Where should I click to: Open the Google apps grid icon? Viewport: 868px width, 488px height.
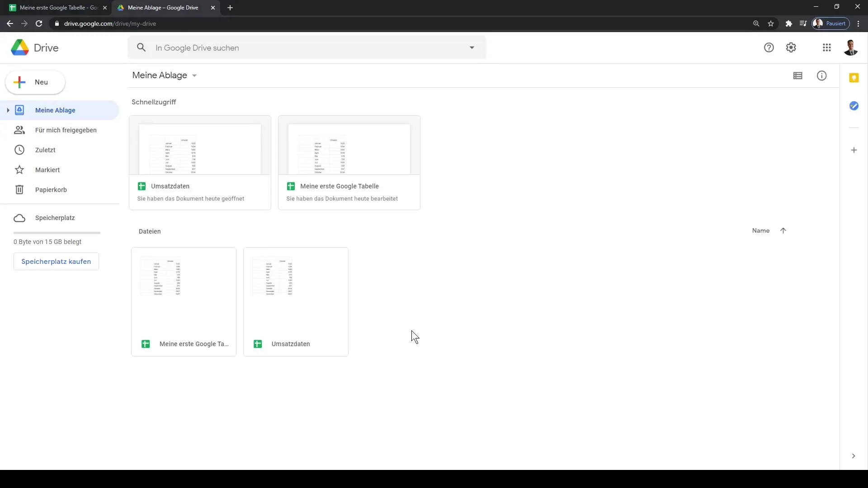pos(826,47)
